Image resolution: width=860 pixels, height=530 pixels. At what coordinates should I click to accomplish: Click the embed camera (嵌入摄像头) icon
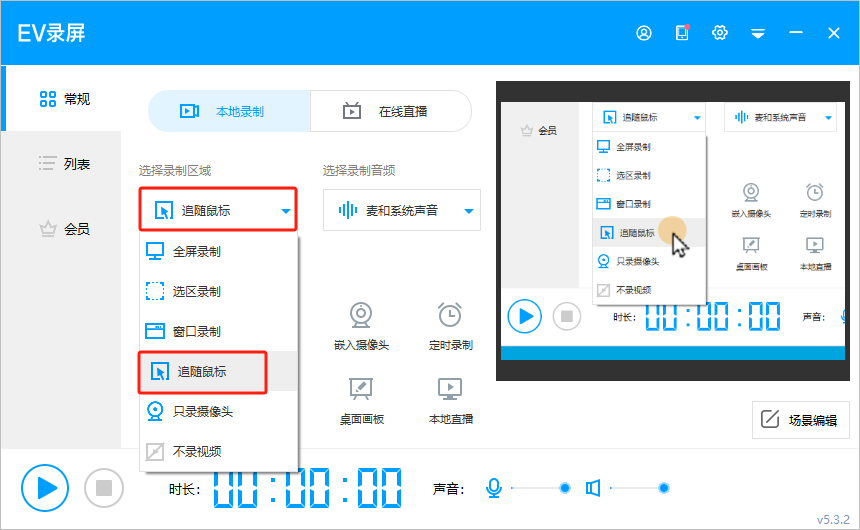tap(361, 316)
